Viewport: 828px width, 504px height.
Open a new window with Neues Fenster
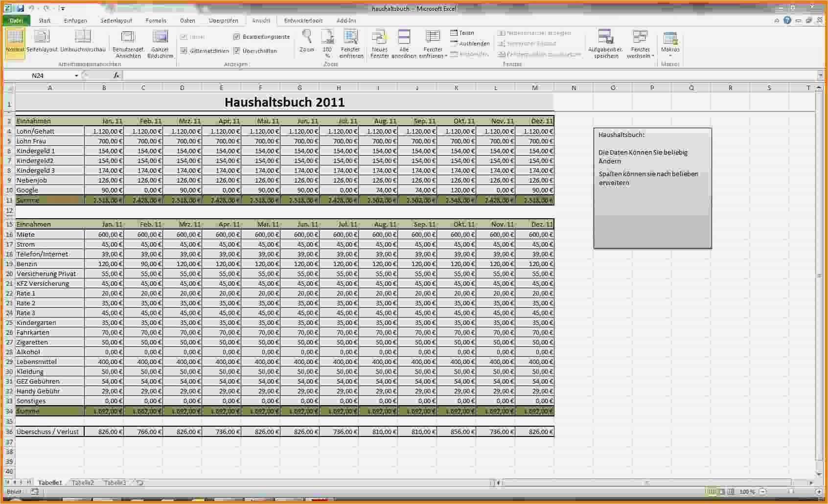pos(379,44)
